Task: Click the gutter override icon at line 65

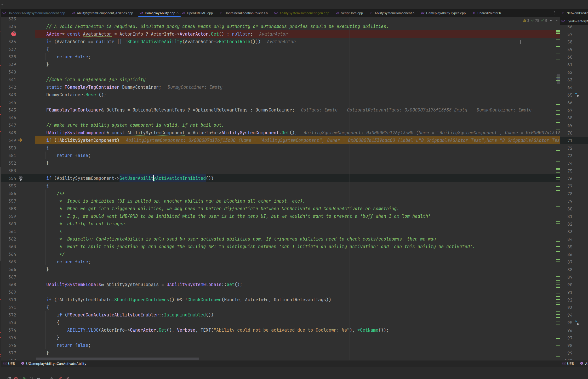Action: click(577, 95)
